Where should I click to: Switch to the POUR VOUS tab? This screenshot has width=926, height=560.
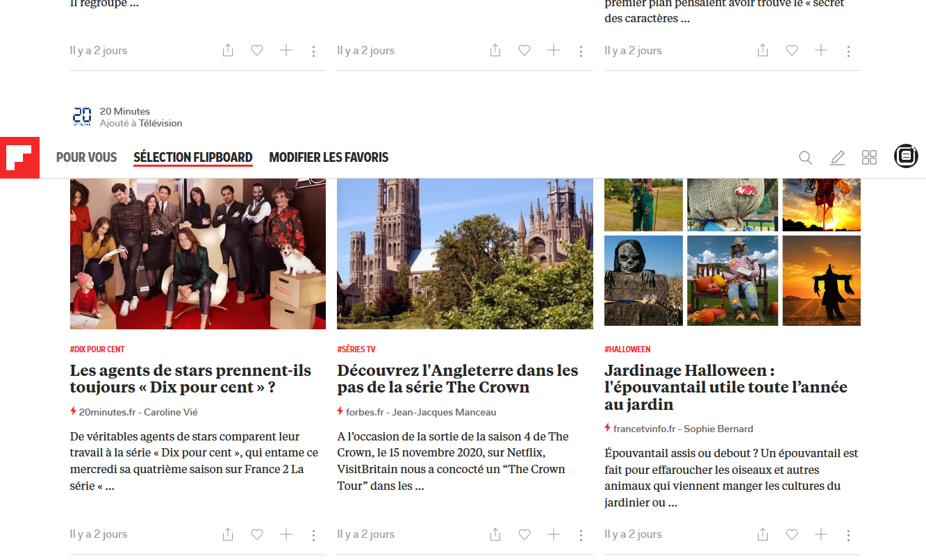click(87, 158)
